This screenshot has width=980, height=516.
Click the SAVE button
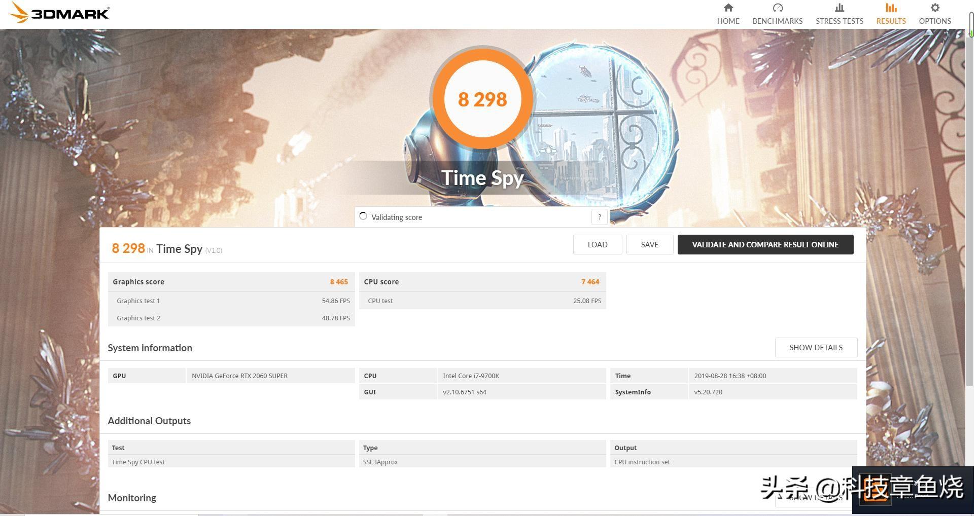click(649, 245)
